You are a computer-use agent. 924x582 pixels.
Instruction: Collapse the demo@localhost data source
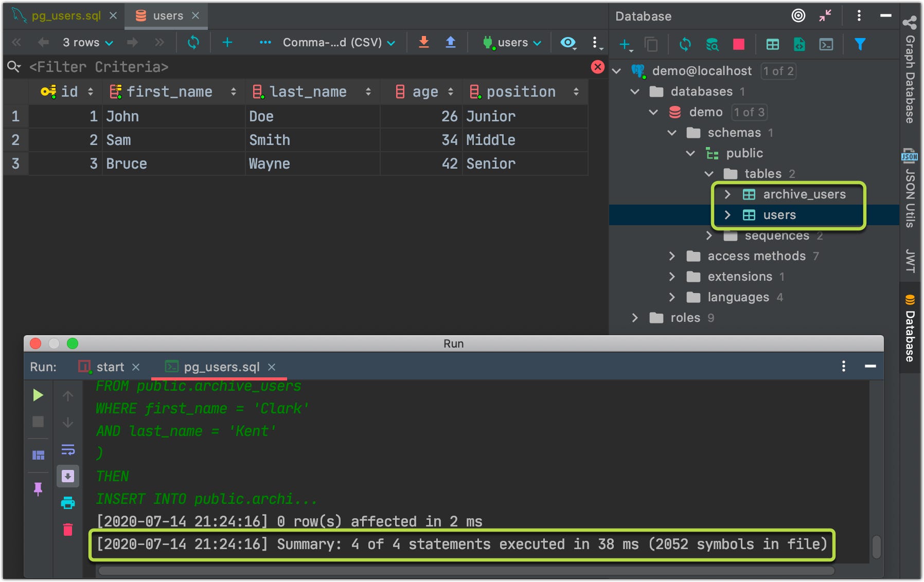point(616,71)
